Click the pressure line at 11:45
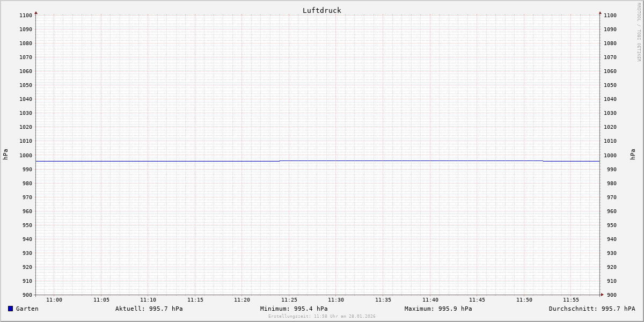 coord(477,160)
